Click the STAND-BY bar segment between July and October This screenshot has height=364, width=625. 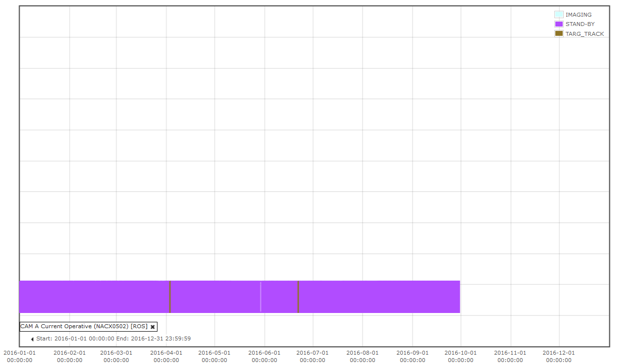pos(379,297)
